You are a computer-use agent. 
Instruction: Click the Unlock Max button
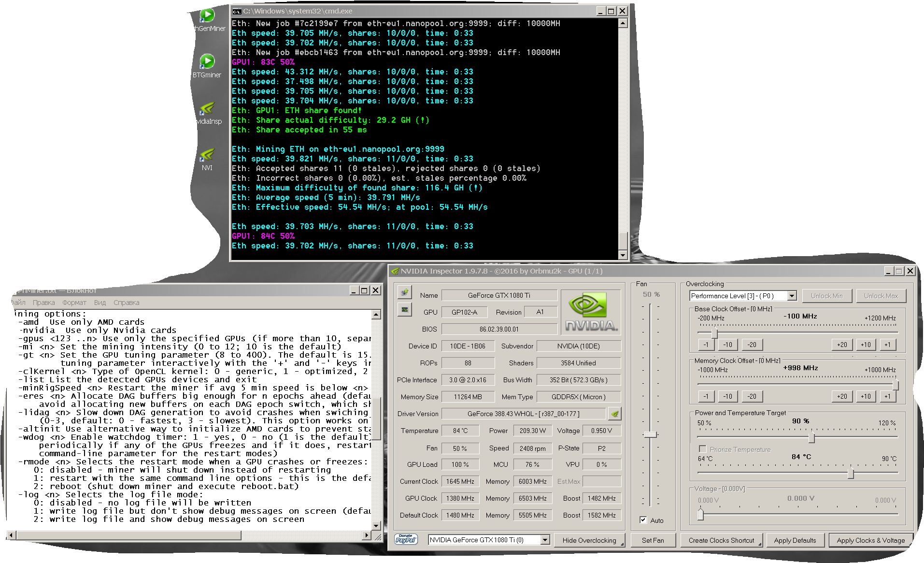881,296
